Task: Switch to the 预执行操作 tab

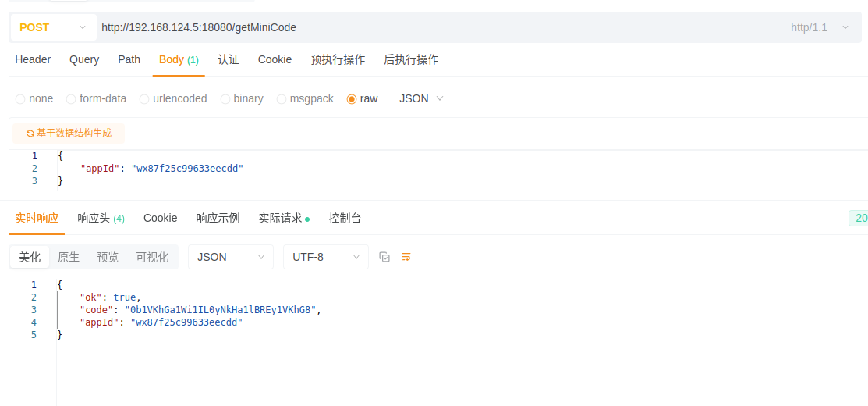Action: [338, 60]
